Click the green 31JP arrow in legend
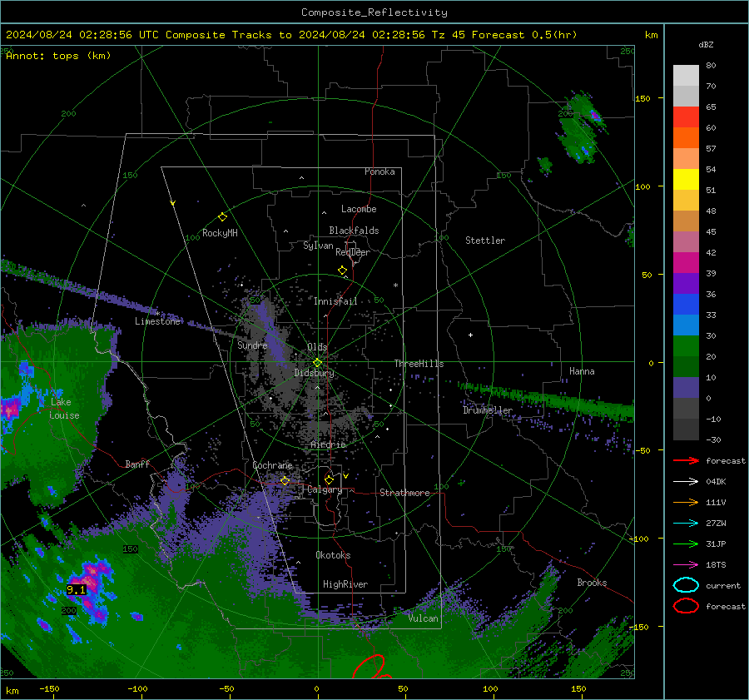 (x=686, y=544)
